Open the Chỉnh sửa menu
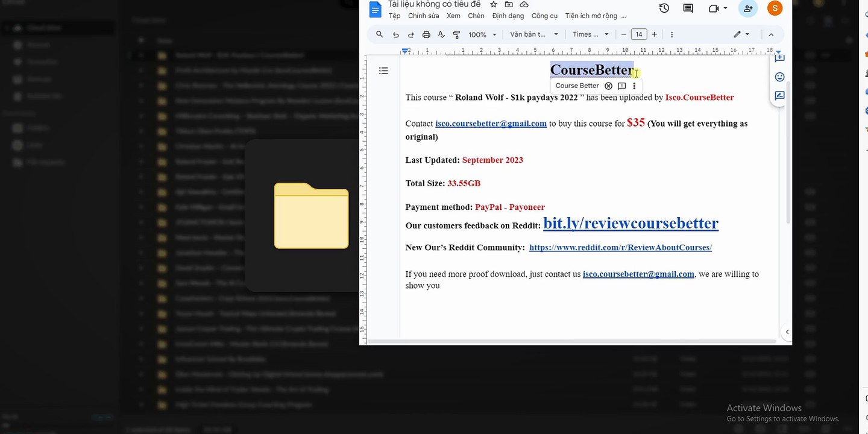 [x=424, y=16]
